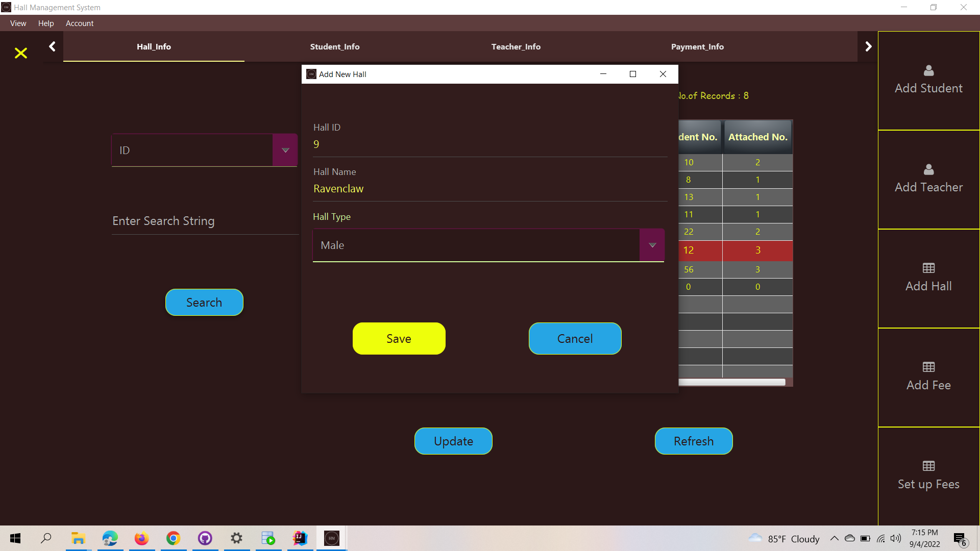Screen dimensions: 980x551
Task: Click the Update button
Action: [453, 441]
